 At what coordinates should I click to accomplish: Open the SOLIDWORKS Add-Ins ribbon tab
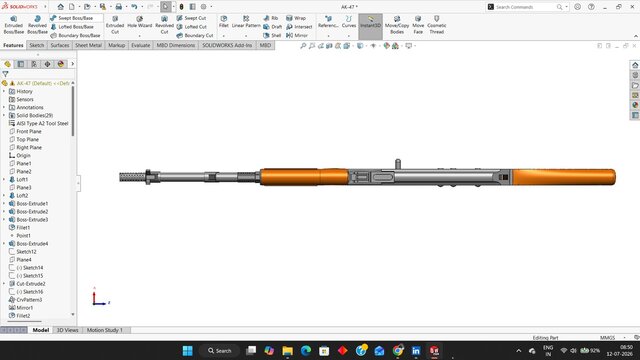tap(227, 45)
